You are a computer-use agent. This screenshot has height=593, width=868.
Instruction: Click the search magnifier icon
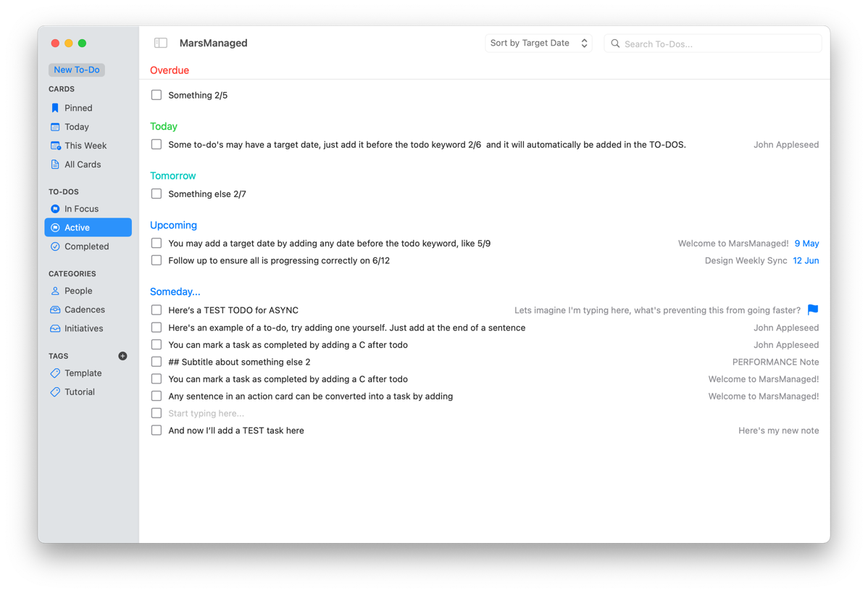click(x=615, y=43)
